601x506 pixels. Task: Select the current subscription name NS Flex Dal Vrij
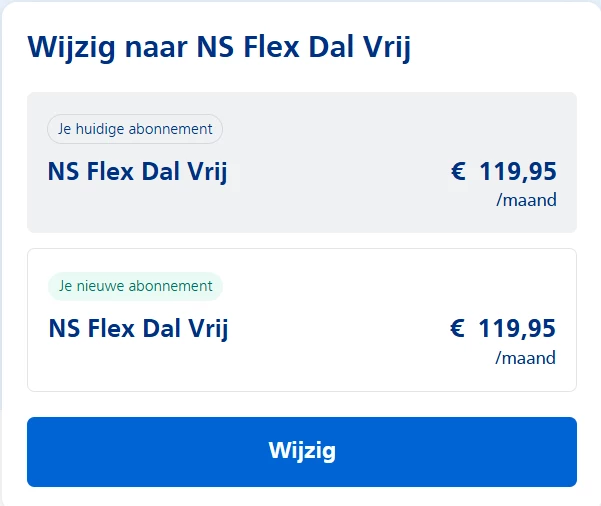point(137,172)
